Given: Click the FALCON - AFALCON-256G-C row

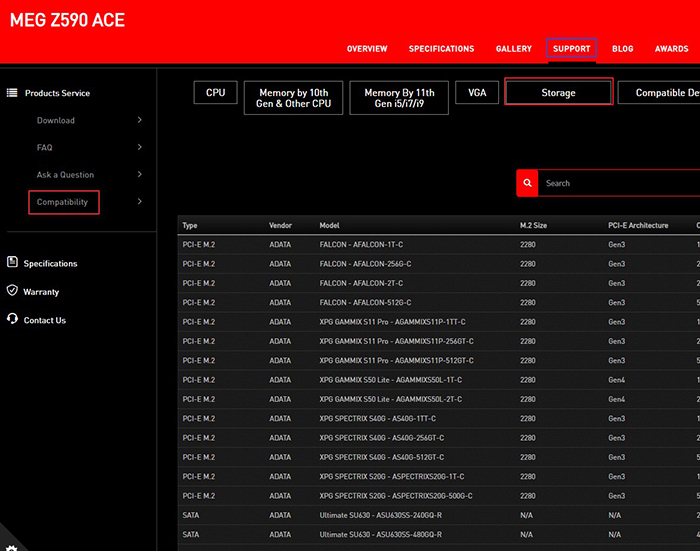Looking at the screenshot, I should tap(439, 264).
